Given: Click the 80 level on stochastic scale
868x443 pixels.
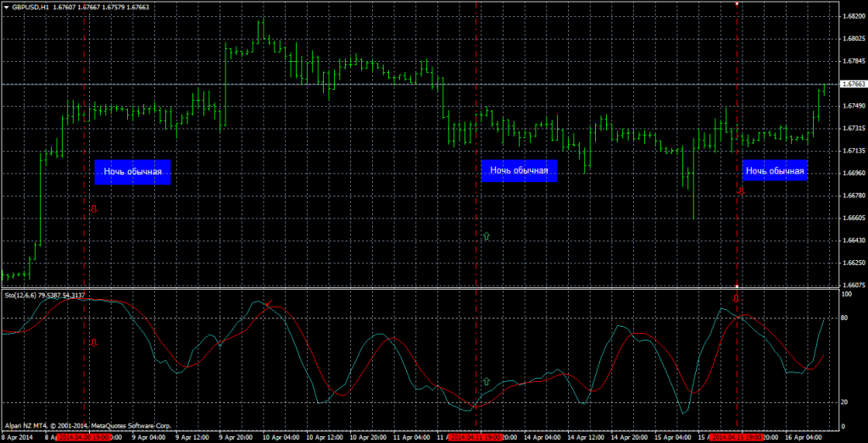Looking at the screenshot, I should 845,318.
